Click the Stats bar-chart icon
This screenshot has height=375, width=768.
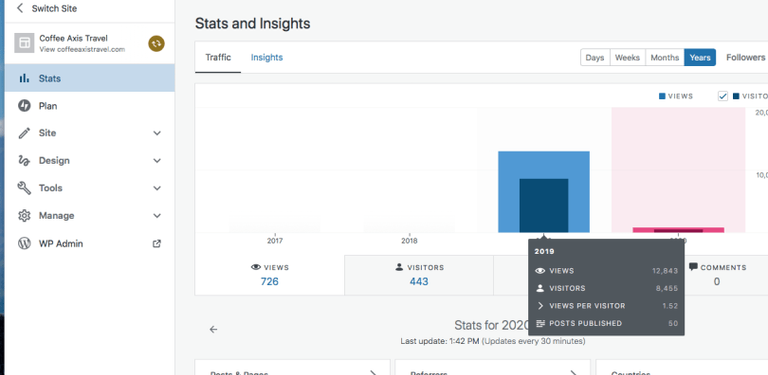pyautogui.click(x=24, y=78)
